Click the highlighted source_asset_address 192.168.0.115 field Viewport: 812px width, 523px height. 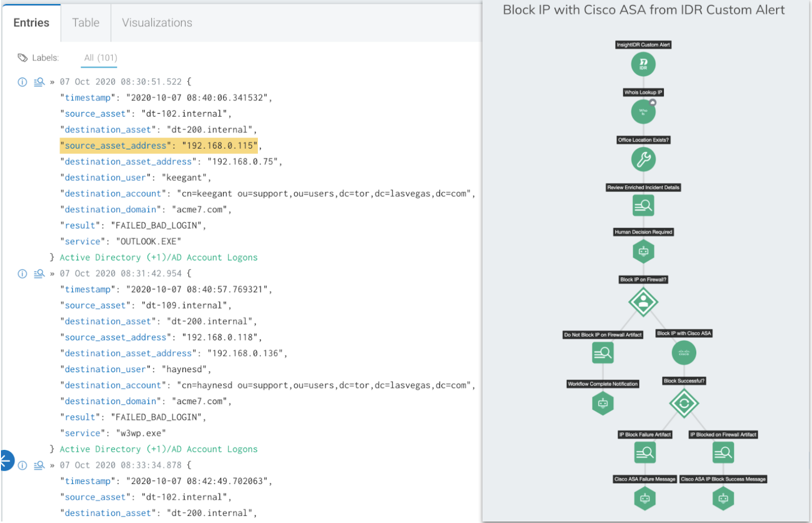158,146
